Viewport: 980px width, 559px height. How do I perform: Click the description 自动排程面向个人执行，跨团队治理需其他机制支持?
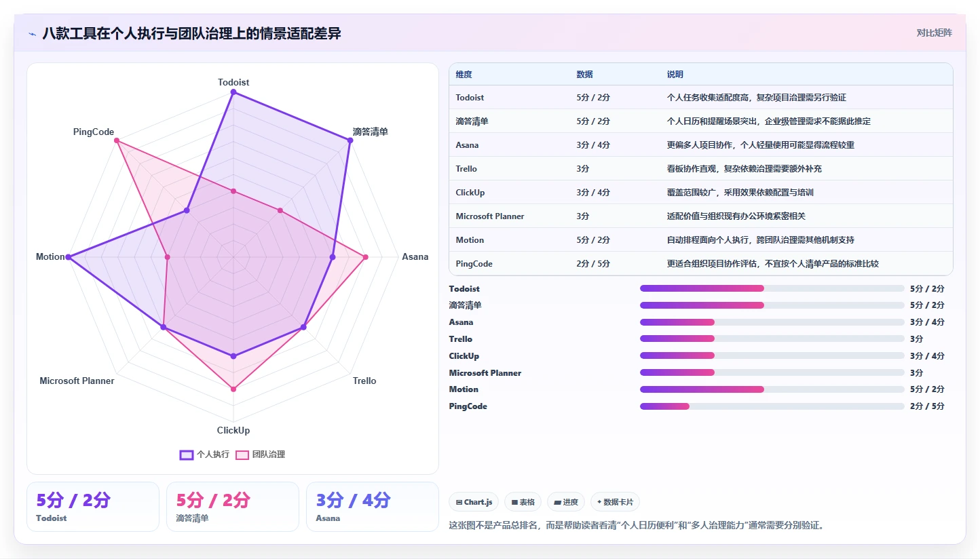coord(761,240)
